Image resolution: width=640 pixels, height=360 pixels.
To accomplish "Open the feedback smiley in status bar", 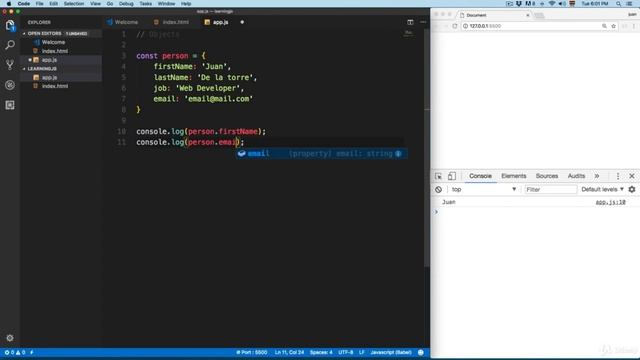I will 421,352.
